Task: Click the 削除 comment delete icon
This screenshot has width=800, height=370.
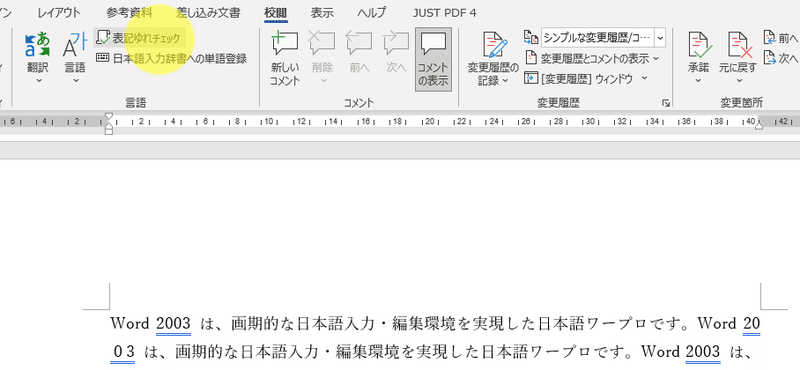Action: (322, 44)
